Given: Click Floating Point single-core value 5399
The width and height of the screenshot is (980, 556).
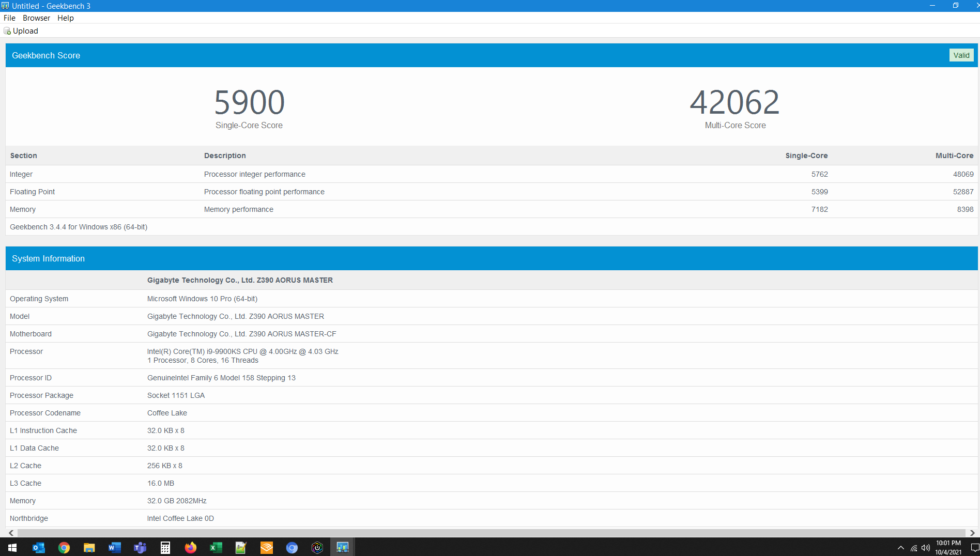Looking at the screenshot, I should click(x=819, y=192).
